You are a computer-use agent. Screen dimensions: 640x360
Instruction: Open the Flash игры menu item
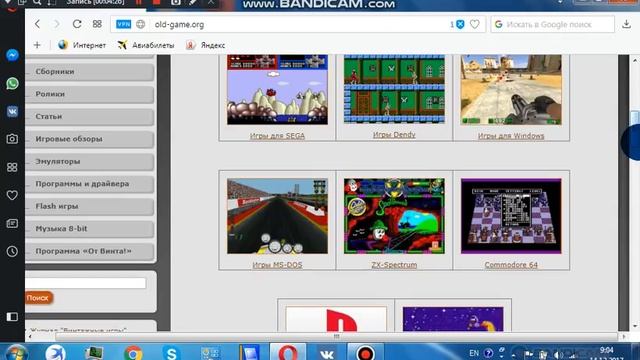tap(90, 207)
